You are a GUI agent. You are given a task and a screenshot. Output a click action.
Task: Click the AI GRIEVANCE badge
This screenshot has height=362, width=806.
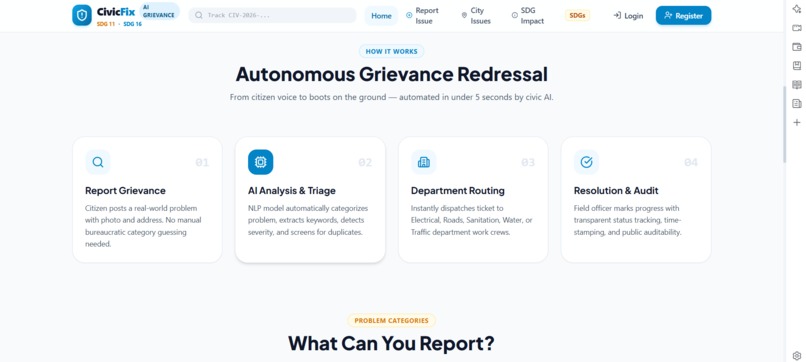coord(159,11)
